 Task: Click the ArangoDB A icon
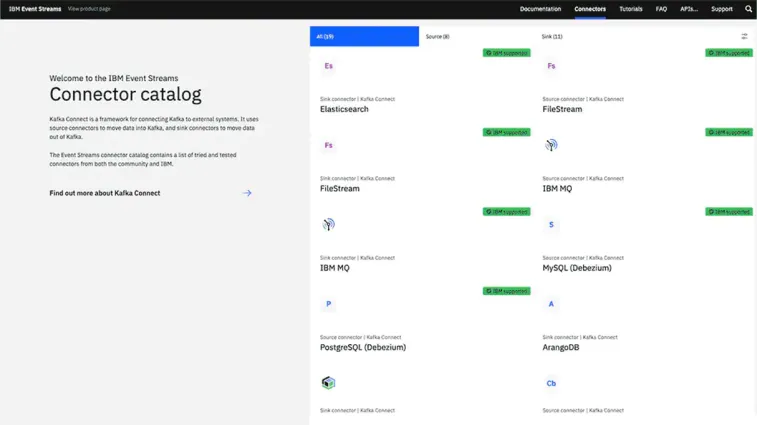point(551,304)
